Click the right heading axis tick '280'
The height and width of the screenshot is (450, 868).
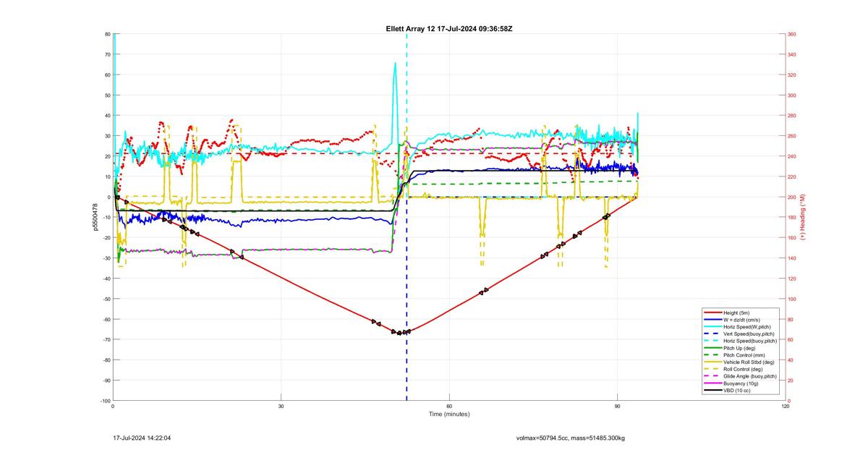tap(792, 116)
